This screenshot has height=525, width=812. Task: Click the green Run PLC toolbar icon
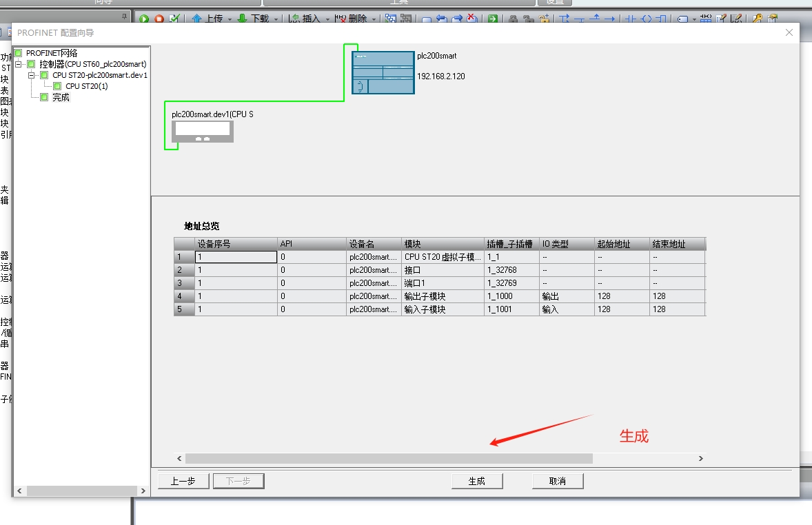[144, 19]
